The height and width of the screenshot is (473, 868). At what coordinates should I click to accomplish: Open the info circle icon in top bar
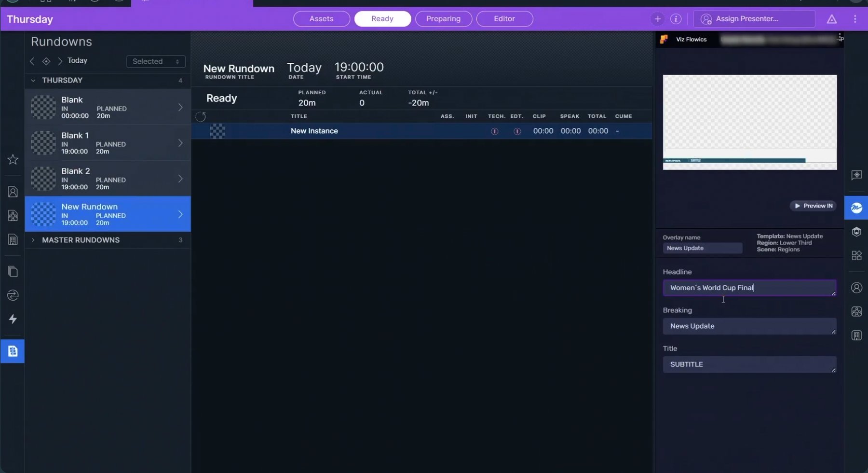point(676,19)
